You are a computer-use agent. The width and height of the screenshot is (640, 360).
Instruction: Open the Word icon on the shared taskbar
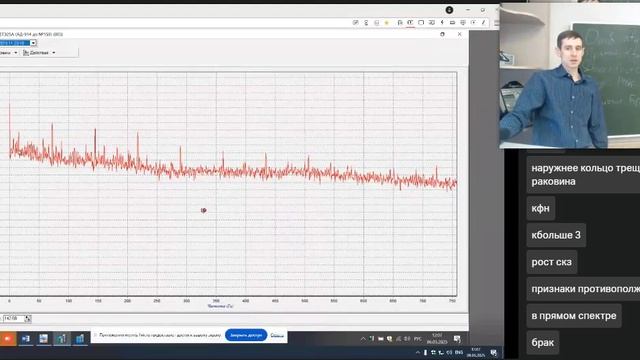[26, 338]
